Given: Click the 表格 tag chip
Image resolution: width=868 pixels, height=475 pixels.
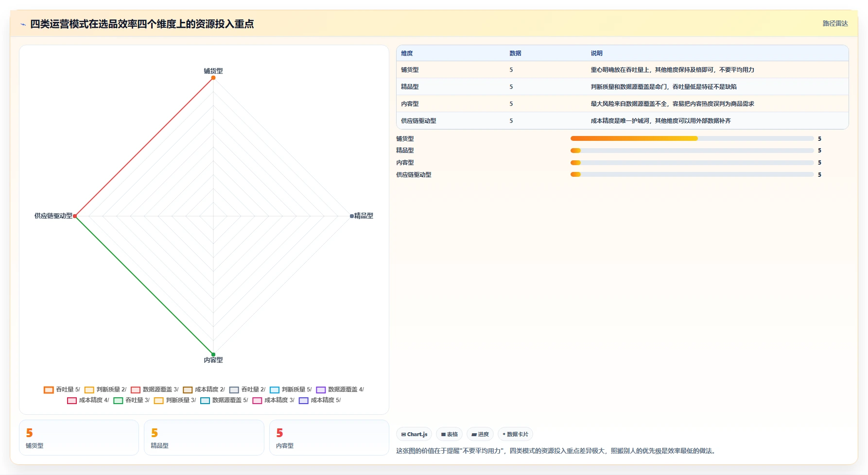Looking at the screenshot, I should 449,434.
